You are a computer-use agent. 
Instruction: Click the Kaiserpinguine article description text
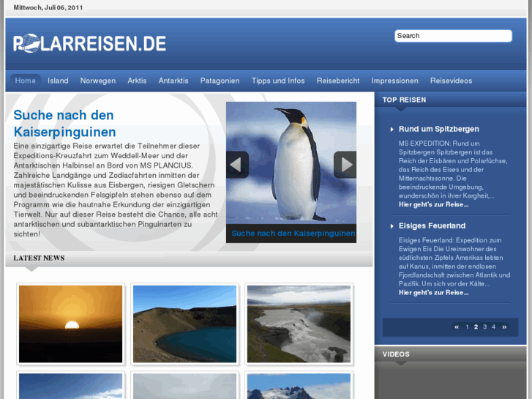click(116, 190)
